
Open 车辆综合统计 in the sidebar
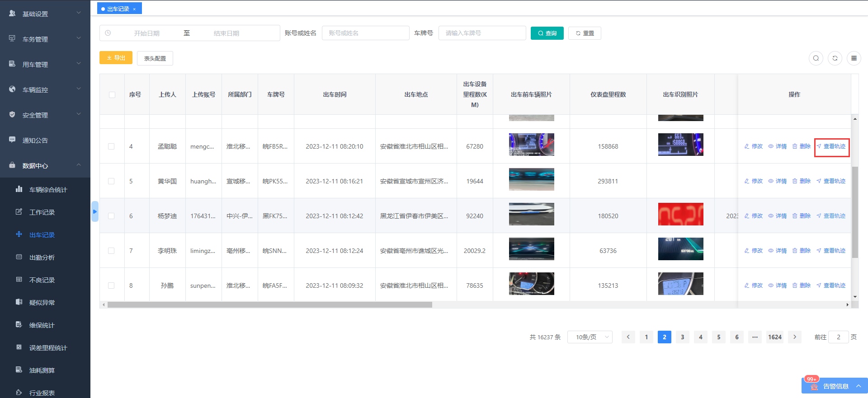45,190
